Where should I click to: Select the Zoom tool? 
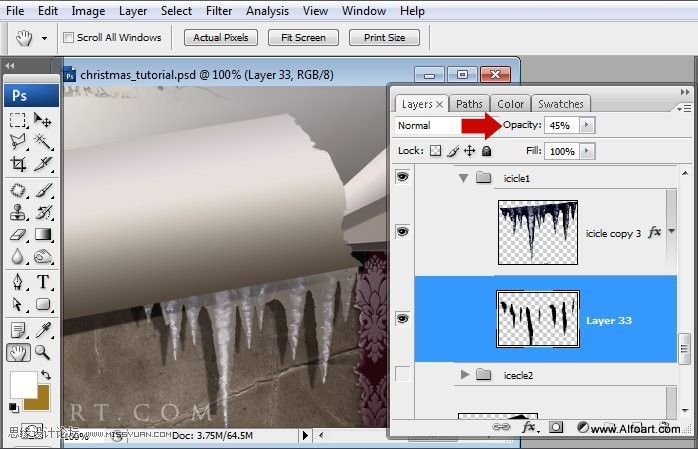tap(43, 352)
